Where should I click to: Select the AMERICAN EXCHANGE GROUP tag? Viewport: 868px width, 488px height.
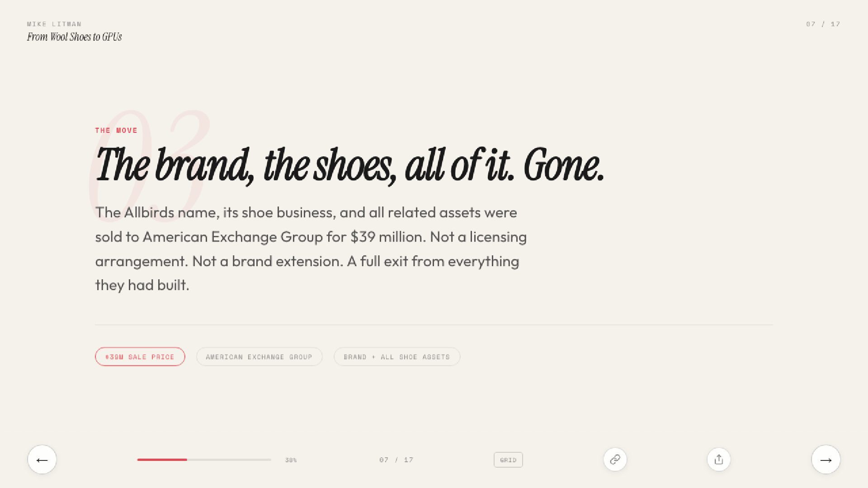(x=259, y=357)
